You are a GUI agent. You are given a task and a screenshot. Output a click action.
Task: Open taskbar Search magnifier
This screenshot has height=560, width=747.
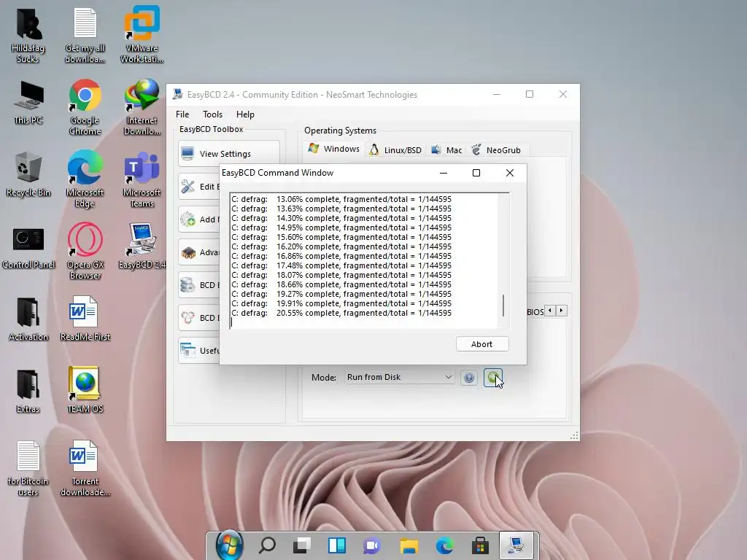[267, 545]
